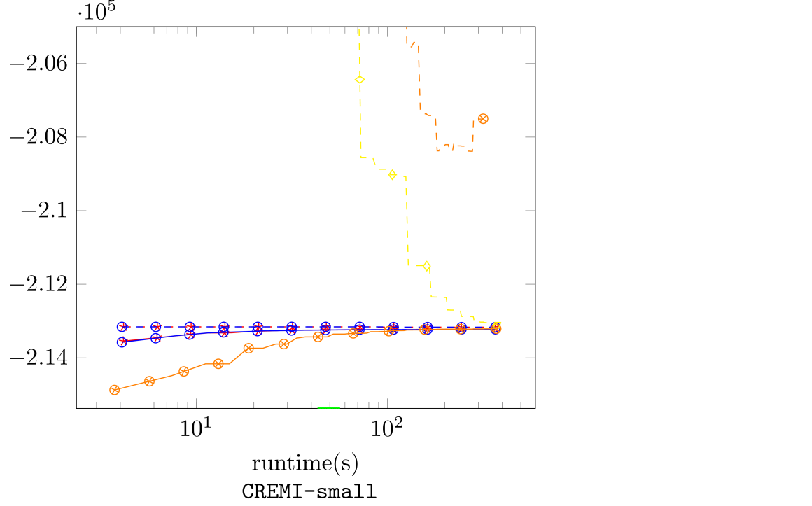Click the "CREMI-small" plot title
812x506 pixels.
point(309,491)
